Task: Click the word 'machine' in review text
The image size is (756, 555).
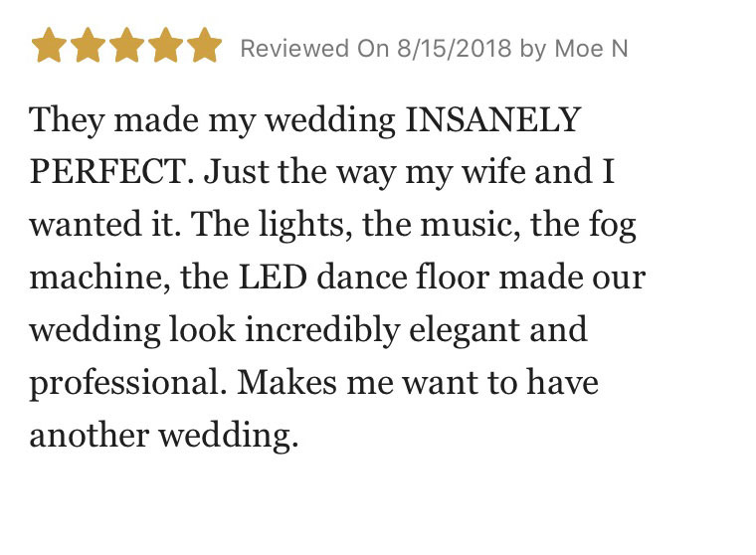Action: 95,277
